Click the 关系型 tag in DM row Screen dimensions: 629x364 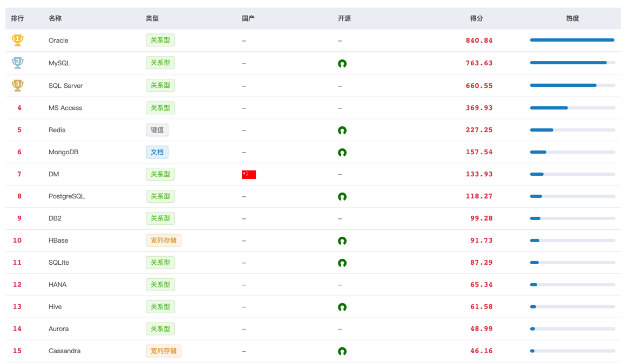point(160,174)
